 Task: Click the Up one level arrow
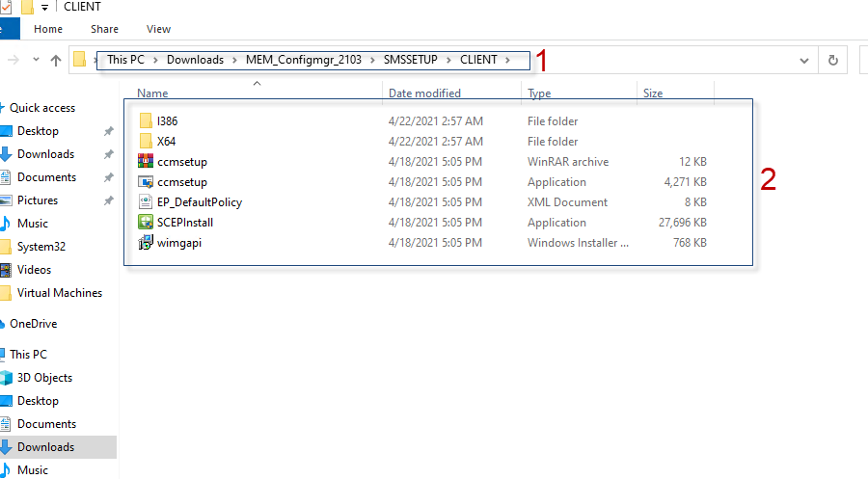[x=55, y=61]
